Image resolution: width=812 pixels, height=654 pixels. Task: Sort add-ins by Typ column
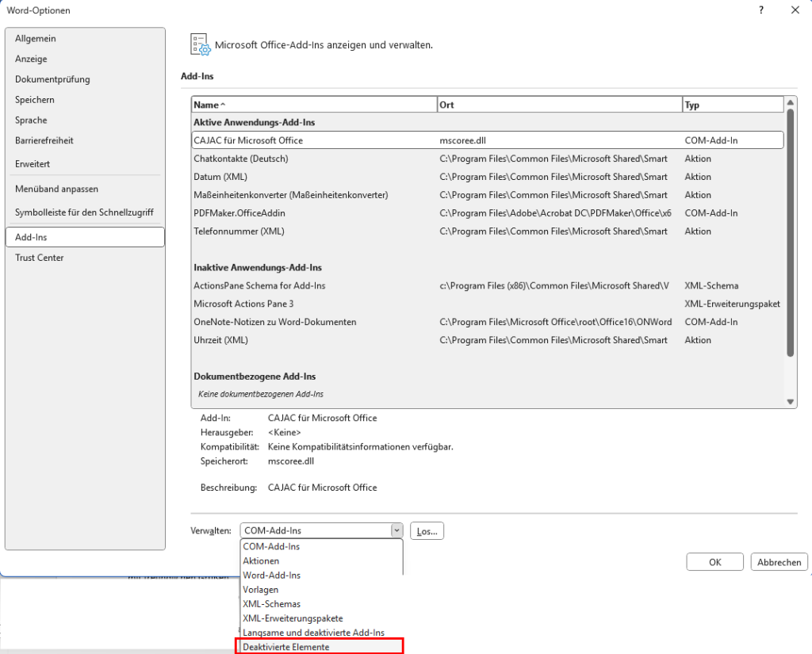[731, 105]
